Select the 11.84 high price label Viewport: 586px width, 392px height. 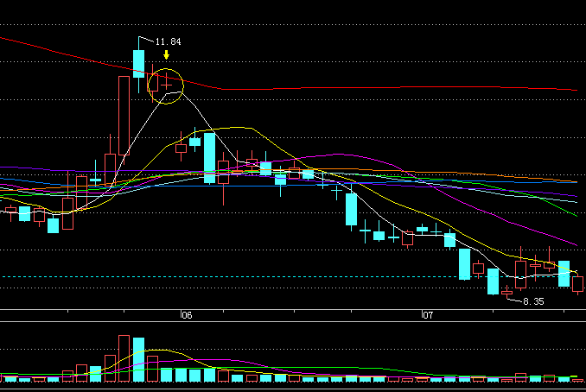click(x=168, y=41)
